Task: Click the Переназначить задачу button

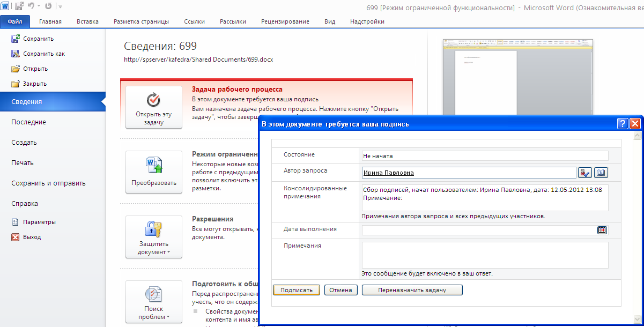Action: click(412, 290)
